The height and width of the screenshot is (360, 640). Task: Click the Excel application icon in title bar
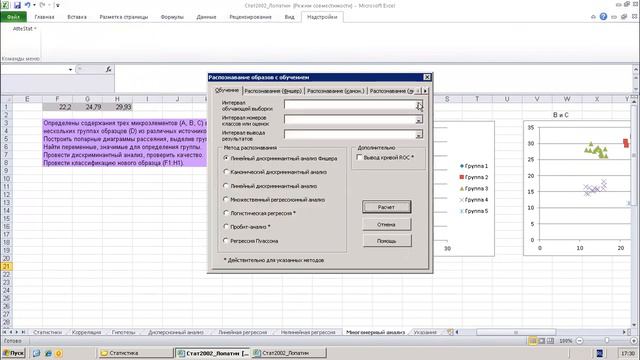(5, 5)
